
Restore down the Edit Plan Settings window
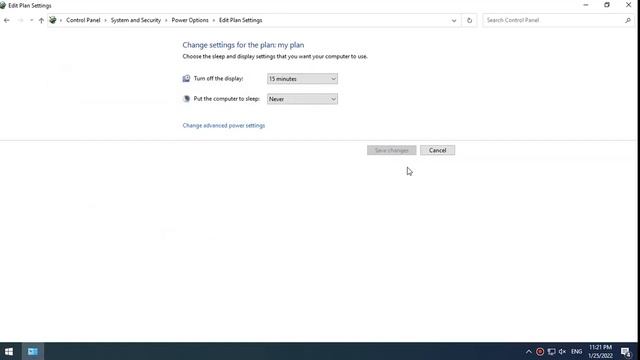[x=607, y=5]
